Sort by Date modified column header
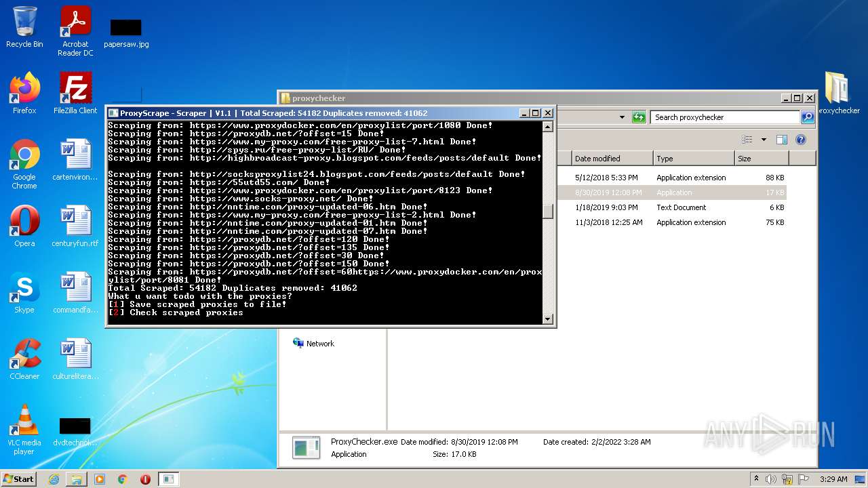Viewport: 868px width, 488px height. [612, 159]
